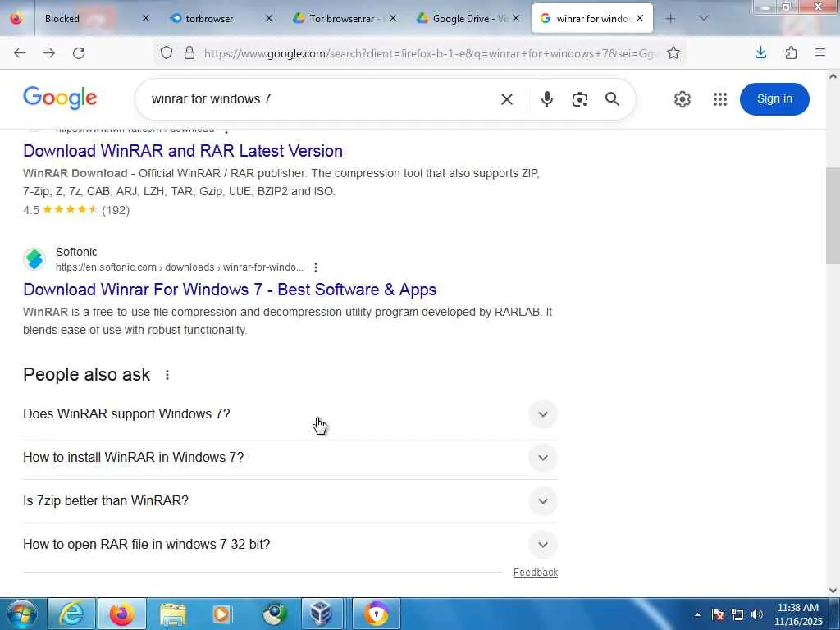The width and height of the screenshot is (840, 630).
Task: Start Google voice search
Action: (x=547, y=99)
